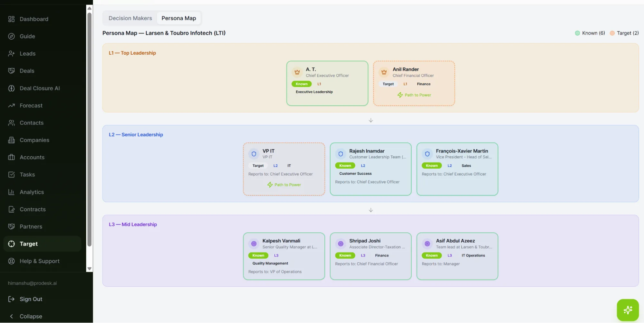Click the shield icon on Rajesh Inamdar card

coord(341,154)
